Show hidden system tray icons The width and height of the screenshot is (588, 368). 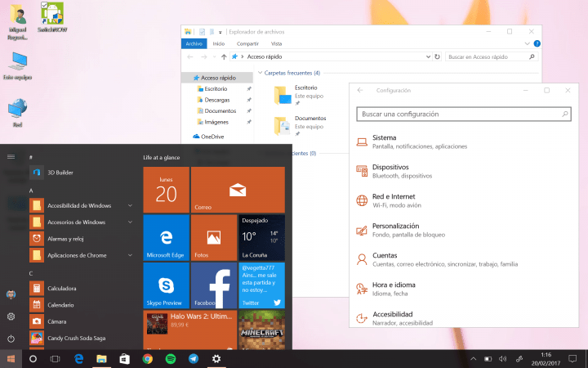click(473, 359)
